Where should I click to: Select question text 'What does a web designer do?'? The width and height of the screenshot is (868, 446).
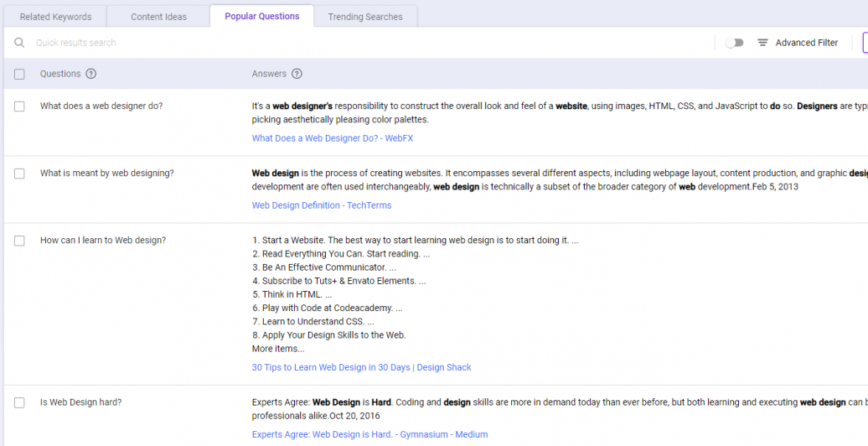101,106
